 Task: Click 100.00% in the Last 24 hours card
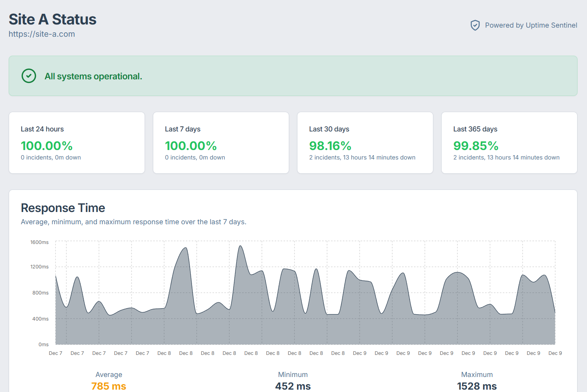pyautogui.click(x=47, y=146)
